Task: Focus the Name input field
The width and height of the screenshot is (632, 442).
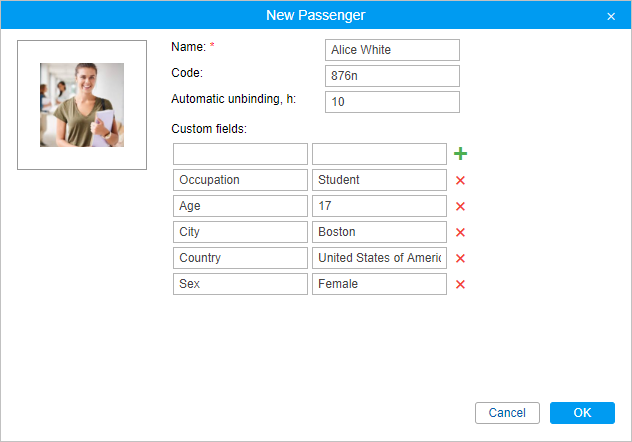Action: click(392, 50)
